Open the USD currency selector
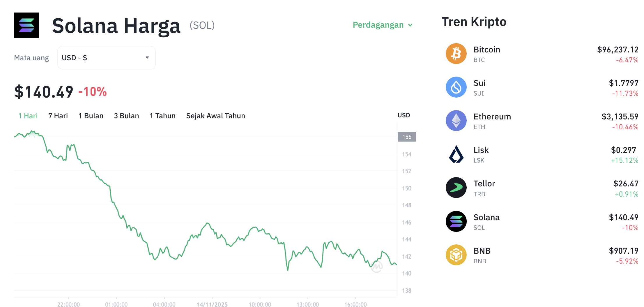 (106, 57)
